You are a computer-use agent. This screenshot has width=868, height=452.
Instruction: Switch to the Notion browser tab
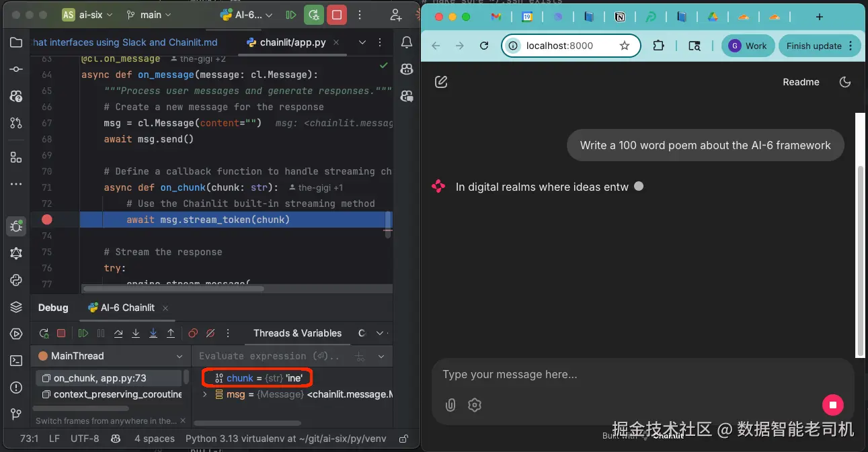[620, 17]
